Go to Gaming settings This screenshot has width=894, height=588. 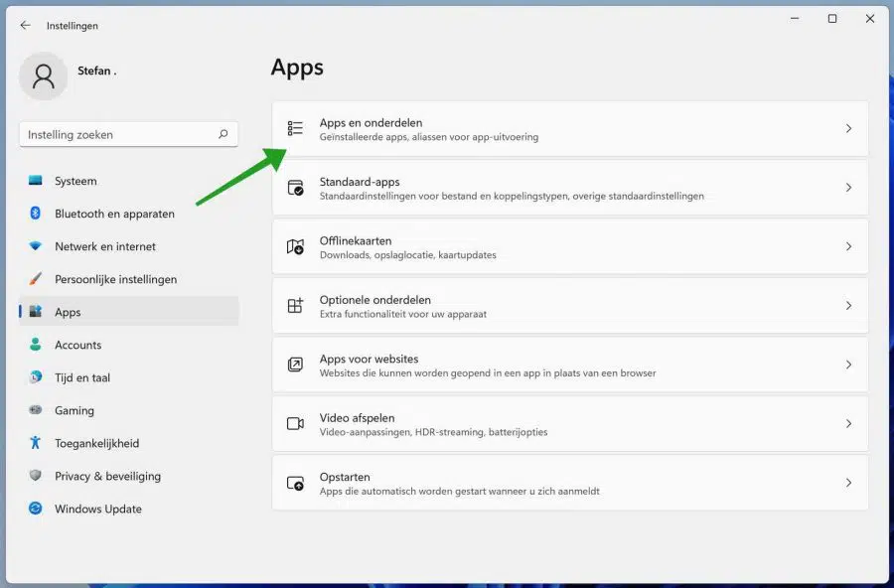coord(129,410)
